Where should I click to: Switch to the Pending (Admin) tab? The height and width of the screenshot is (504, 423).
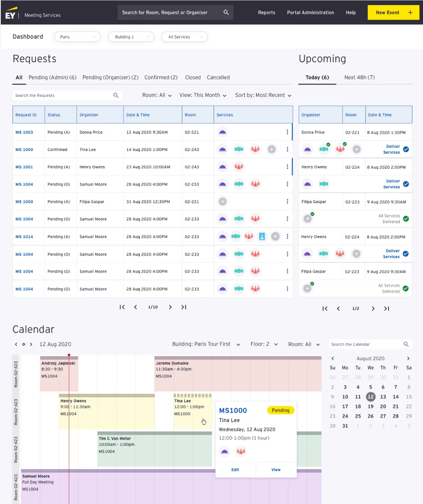[52, 77]
